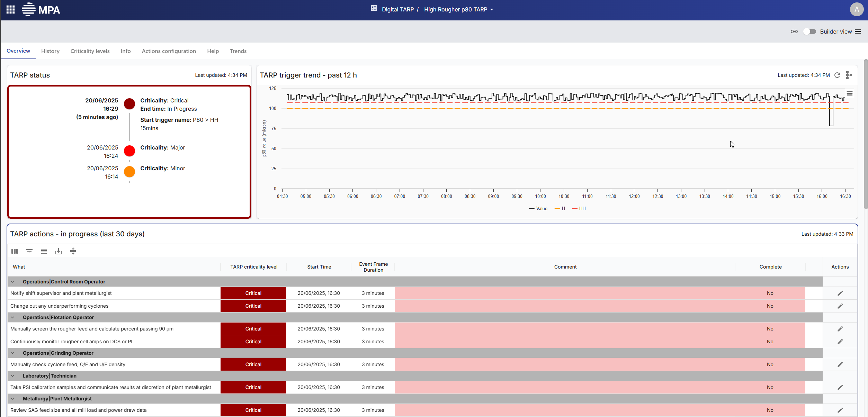This screenshot has height=417, width=868.
Task: Click the Digital TARP breadcrumb link
Action: (x=398, y=9)
